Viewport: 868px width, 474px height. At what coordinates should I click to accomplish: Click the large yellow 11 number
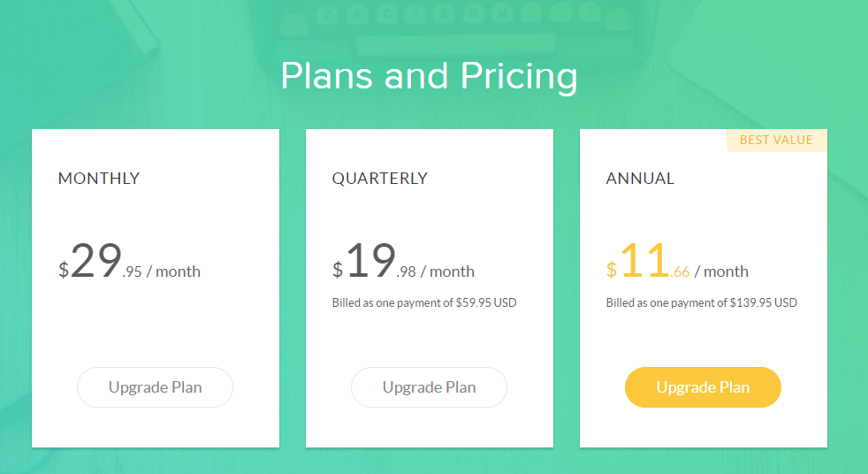(x=644, y=261)
